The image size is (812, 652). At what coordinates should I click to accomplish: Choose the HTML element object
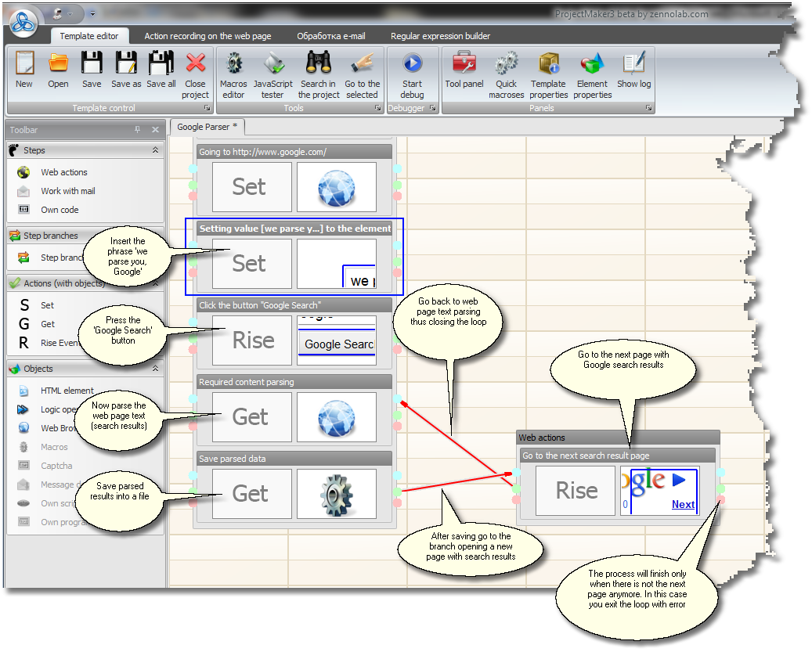pyautogui.click(x=67, y=391)
